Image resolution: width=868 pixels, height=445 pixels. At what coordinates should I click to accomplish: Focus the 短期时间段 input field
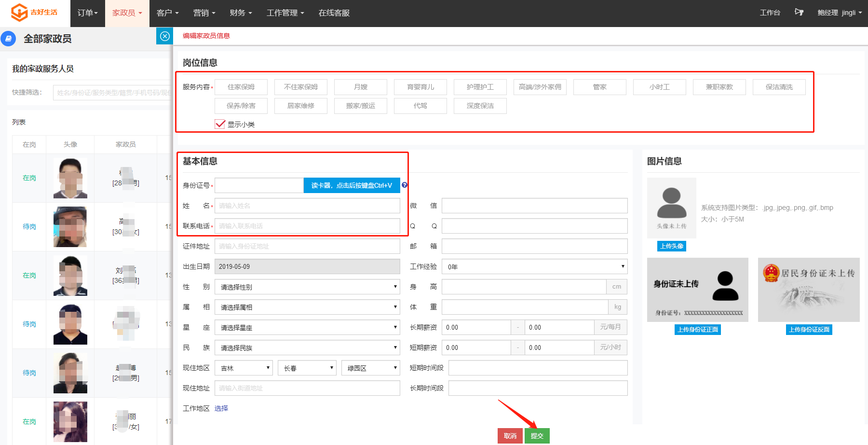(538, 368)
